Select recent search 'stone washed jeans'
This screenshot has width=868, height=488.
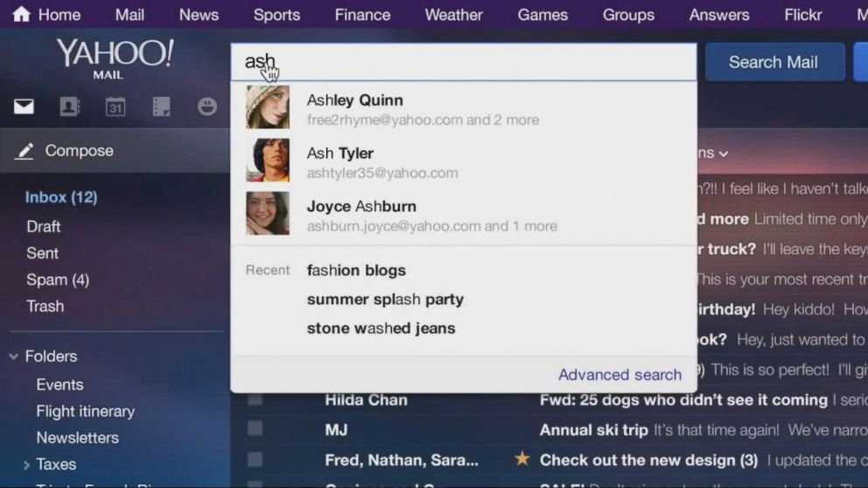pos(381,328)
